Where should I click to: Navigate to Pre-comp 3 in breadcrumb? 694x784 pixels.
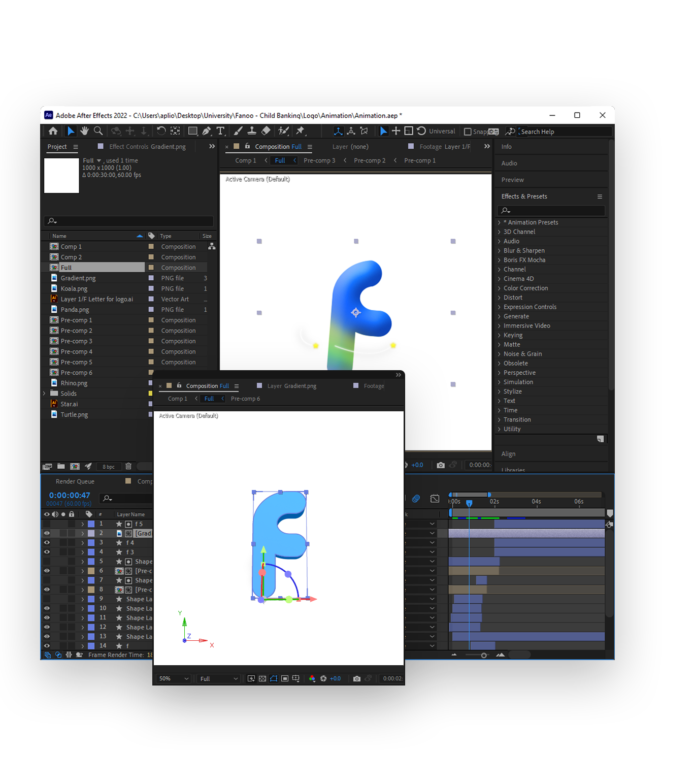[319, 160]
